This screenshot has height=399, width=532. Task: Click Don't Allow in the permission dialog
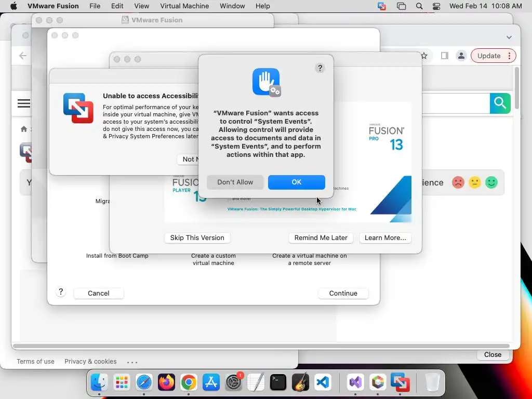pos(235,182)
